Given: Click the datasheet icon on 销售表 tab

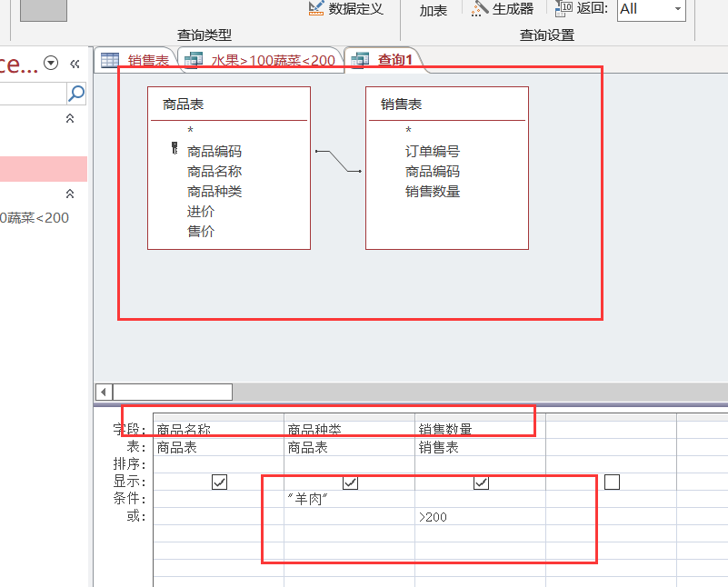Looking at the screenshot, I should pos(110,58).
